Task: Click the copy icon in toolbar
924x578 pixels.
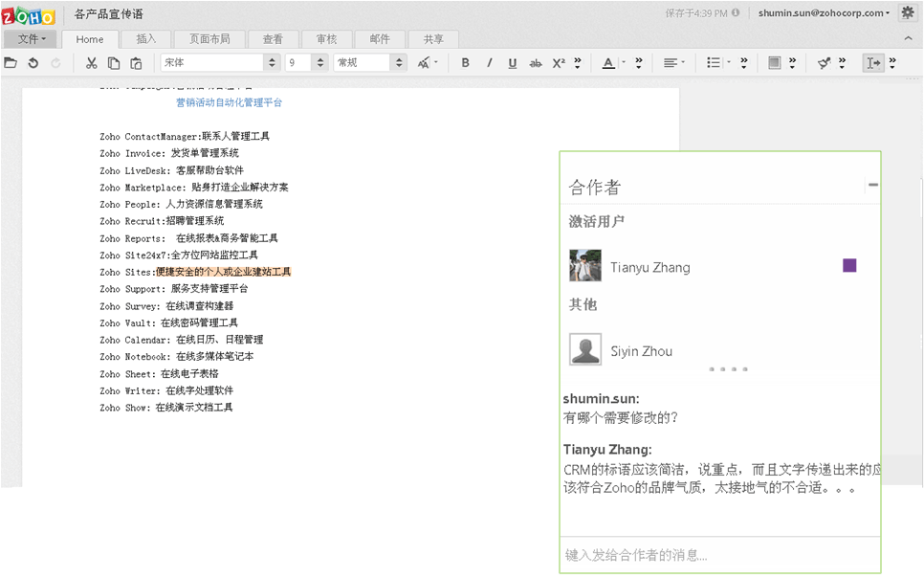Action: (114, 63)
